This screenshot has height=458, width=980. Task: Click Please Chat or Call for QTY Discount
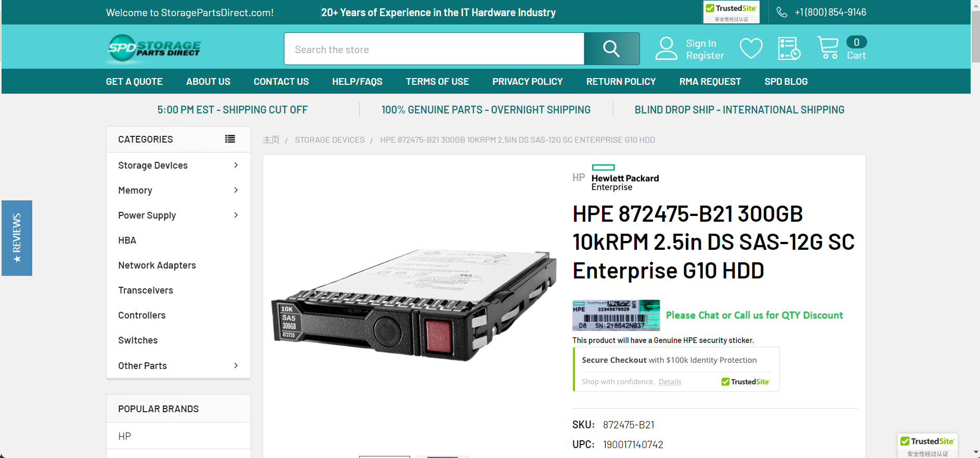754,315
